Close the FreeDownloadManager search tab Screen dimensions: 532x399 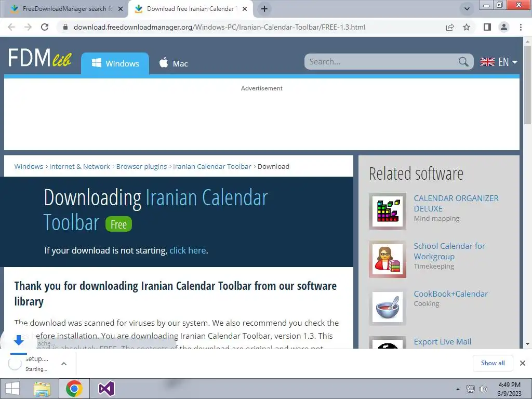click(x=121, y=9)
